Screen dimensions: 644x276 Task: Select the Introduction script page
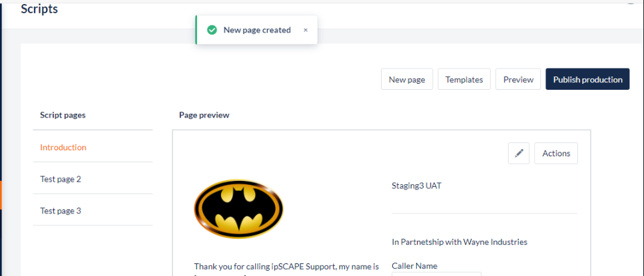tap(63, 147)
